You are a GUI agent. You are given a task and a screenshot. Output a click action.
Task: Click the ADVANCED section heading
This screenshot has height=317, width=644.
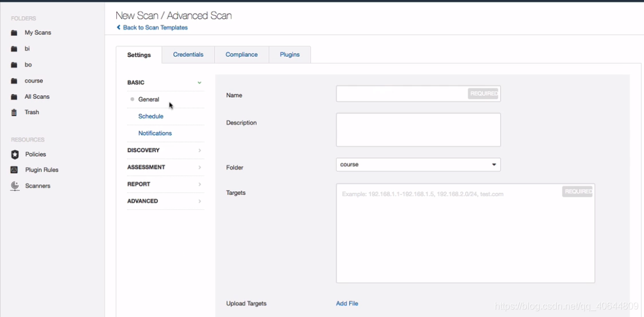143,201
